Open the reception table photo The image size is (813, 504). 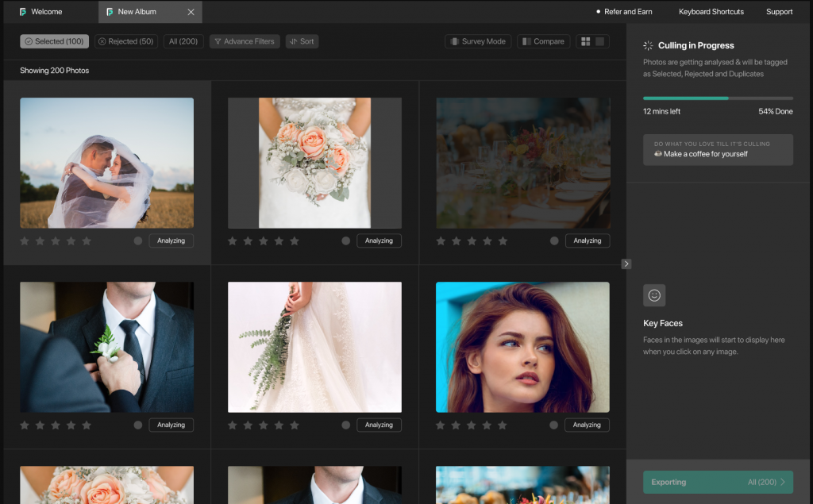click(523, 163)
